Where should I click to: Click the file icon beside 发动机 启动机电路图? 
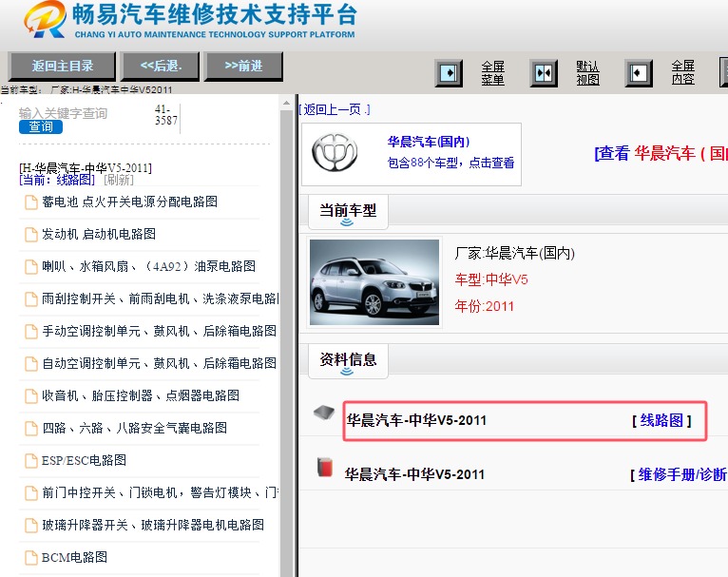[31, 235]
